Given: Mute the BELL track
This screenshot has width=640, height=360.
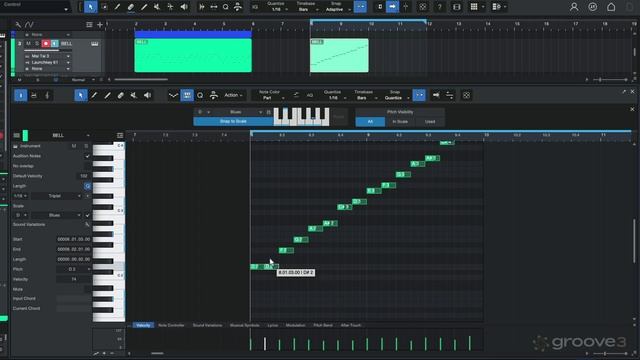Looking at the screenshot, I should [28, 43].
